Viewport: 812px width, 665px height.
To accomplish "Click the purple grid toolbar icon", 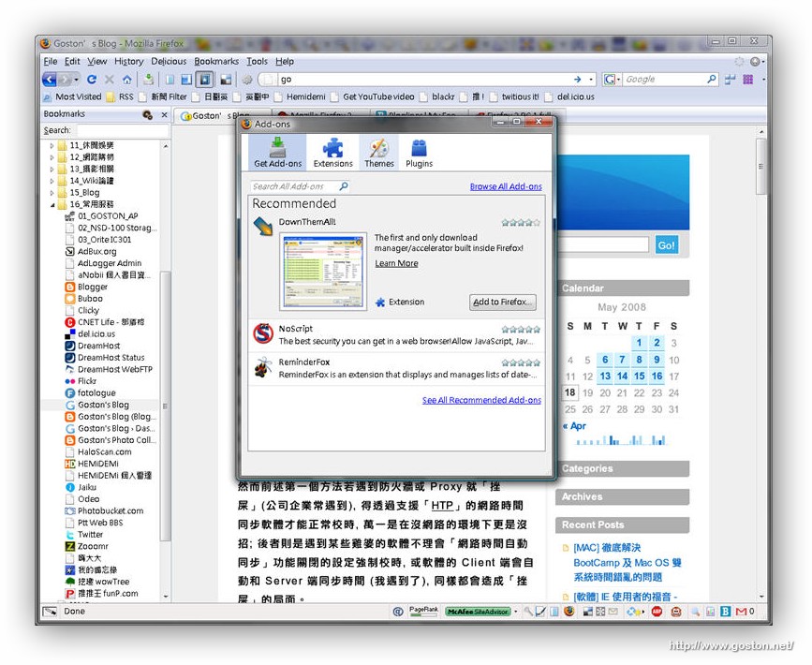I will tap(747, 80).
